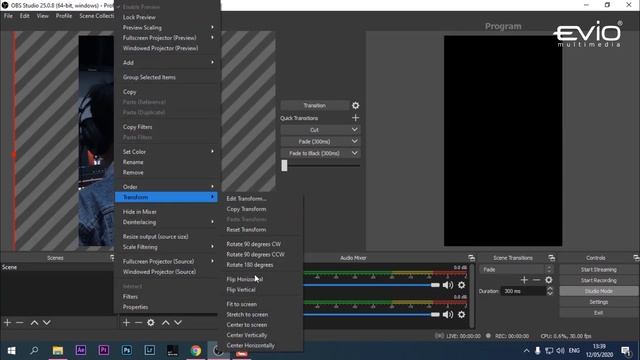
Task: Open Google Chrome from taskbar
Action: 196,351
